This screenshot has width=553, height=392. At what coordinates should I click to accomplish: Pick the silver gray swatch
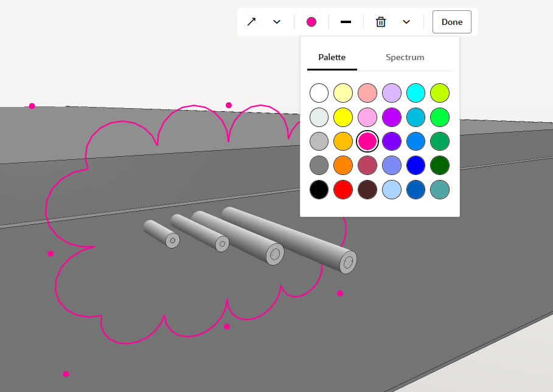319,142
